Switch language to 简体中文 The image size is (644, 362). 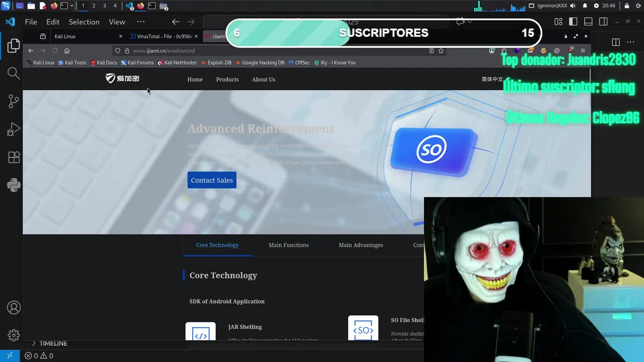click(x=492, y=79)
